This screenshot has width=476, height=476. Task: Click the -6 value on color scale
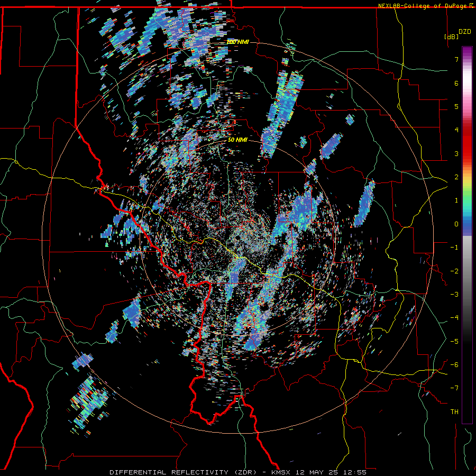click(x=454, y=365)
